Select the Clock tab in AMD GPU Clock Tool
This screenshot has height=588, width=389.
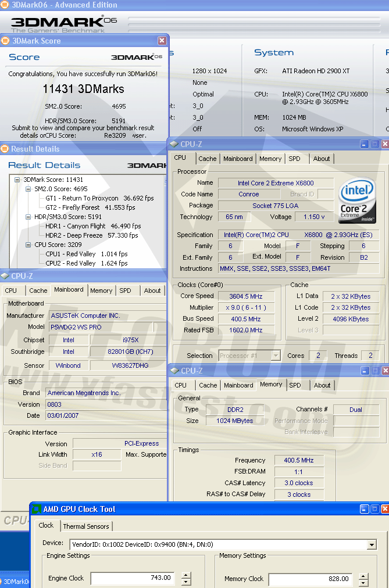coord(46,525)
